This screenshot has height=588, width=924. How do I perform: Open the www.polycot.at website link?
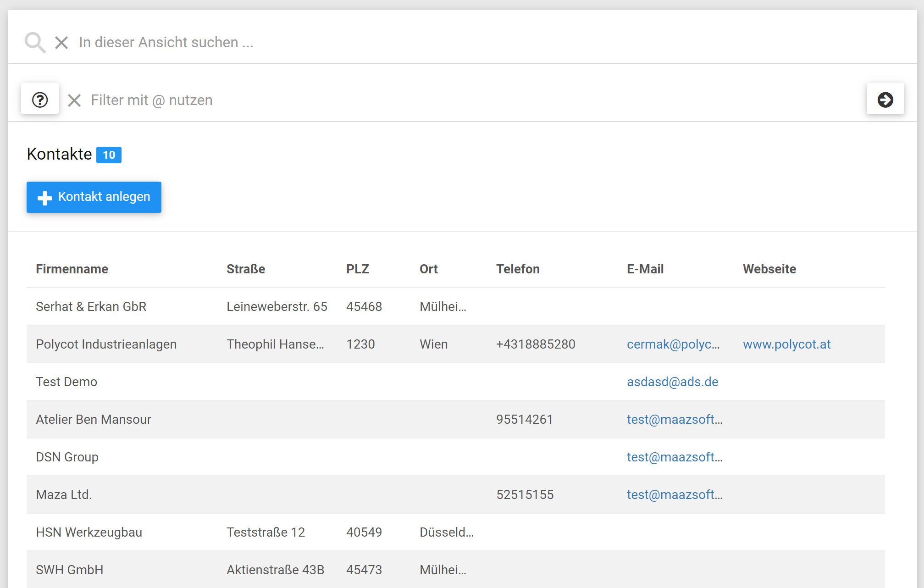tap(786, 344)
